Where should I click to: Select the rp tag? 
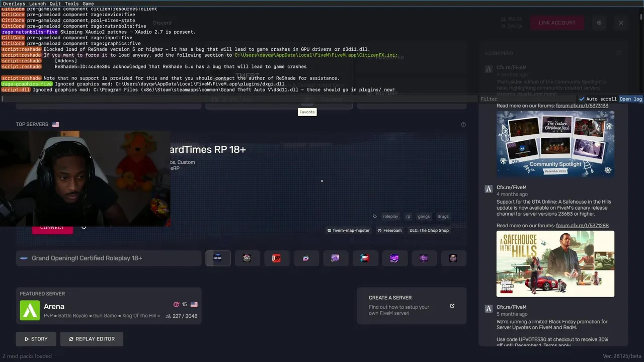click(408, 216)
